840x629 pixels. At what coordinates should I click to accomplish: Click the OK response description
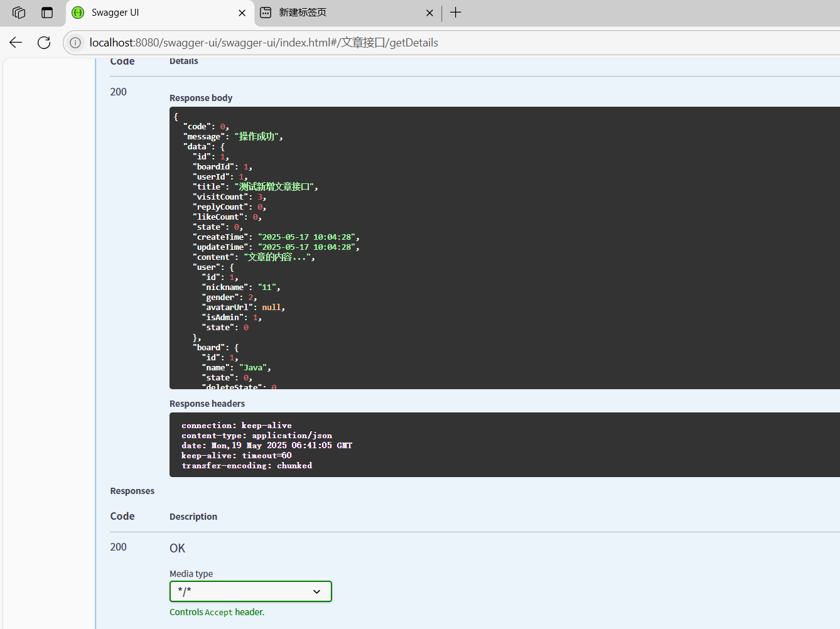click(178, 548)
